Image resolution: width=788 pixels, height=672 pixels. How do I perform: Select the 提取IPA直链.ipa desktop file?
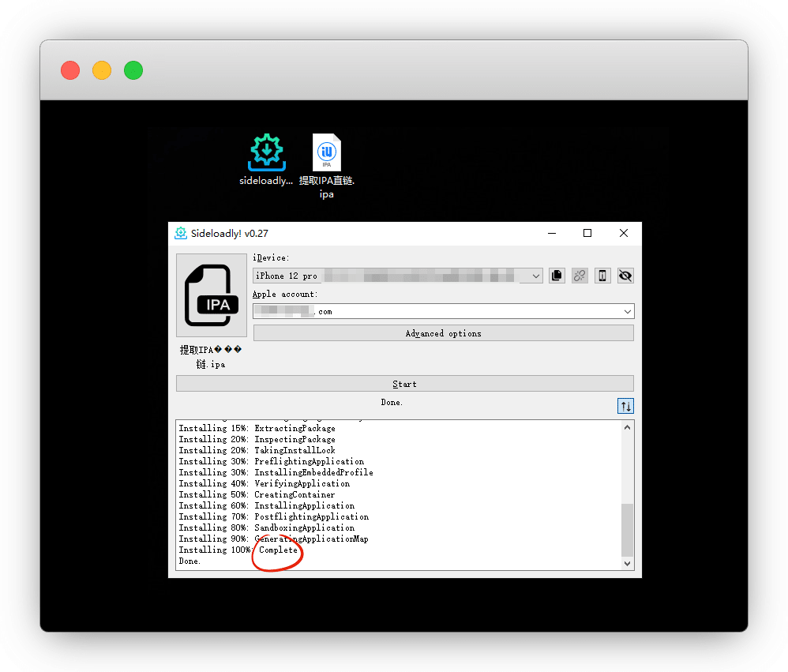coord(327,153)
